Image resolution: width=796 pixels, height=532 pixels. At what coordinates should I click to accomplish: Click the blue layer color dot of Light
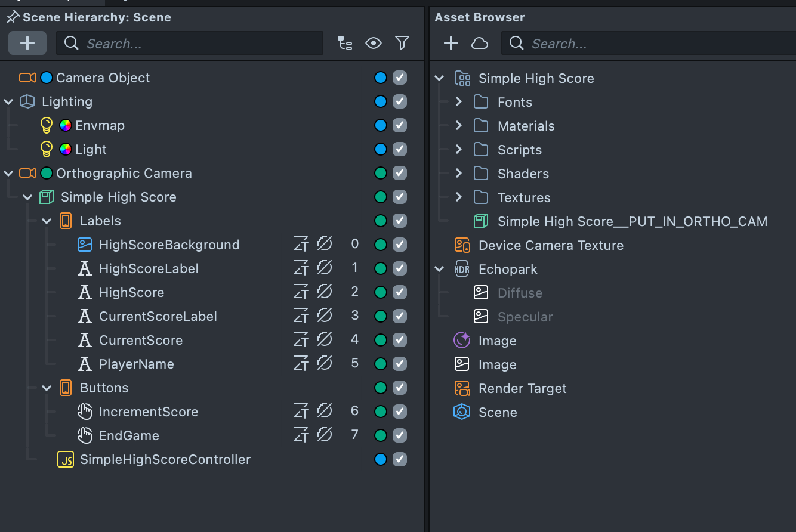[381, 149]
